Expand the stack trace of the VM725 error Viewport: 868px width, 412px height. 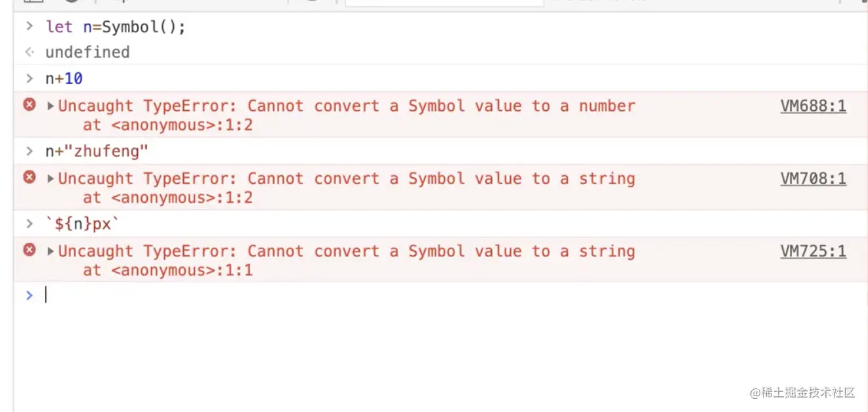pyautogui.click(x=51, y=251)
